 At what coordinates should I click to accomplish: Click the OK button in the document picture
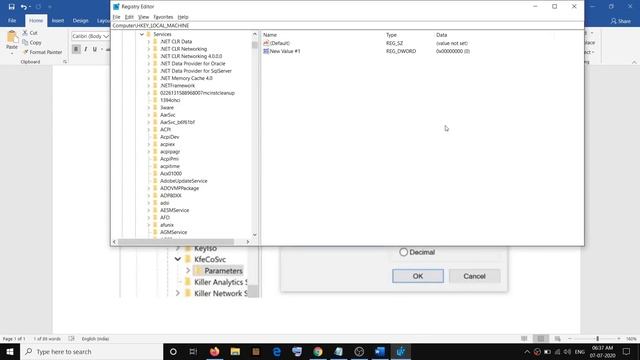click(418, 276)
